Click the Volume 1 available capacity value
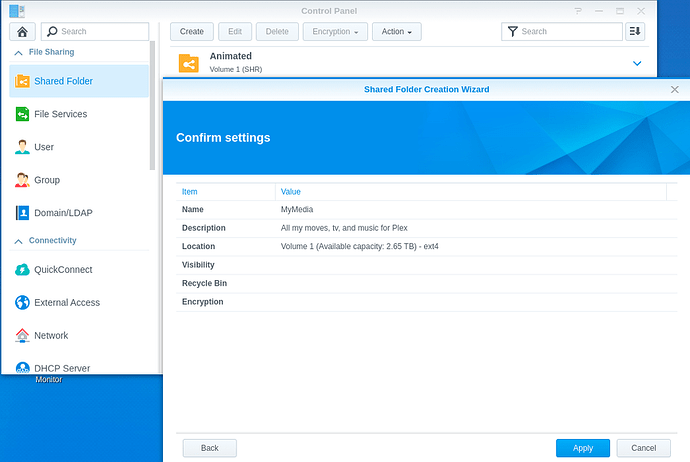The height and width of the screenshot is (462, 690). click(360, 246)
